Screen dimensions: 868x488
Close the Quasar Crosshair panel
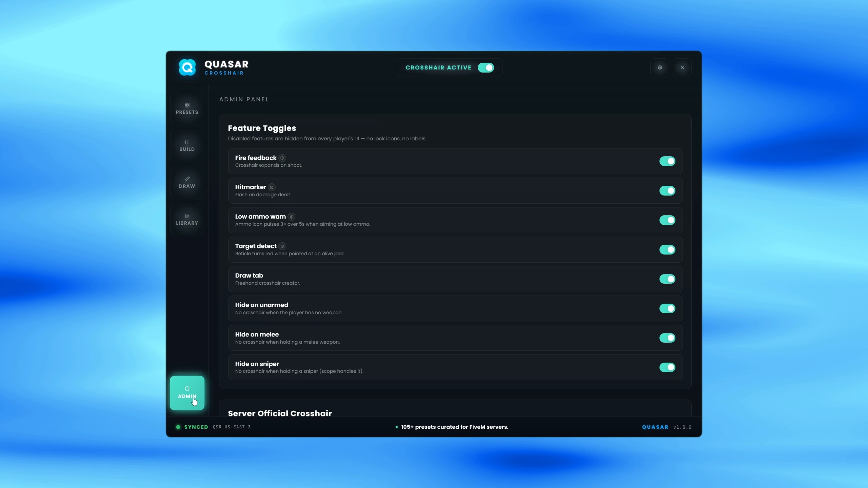pos(682,67)
